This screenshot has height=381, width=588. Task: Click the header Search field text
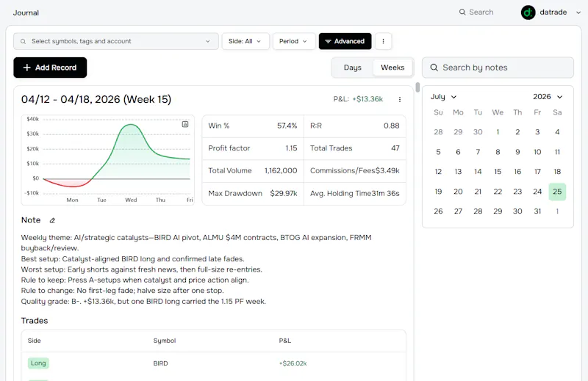click(481, 12)
